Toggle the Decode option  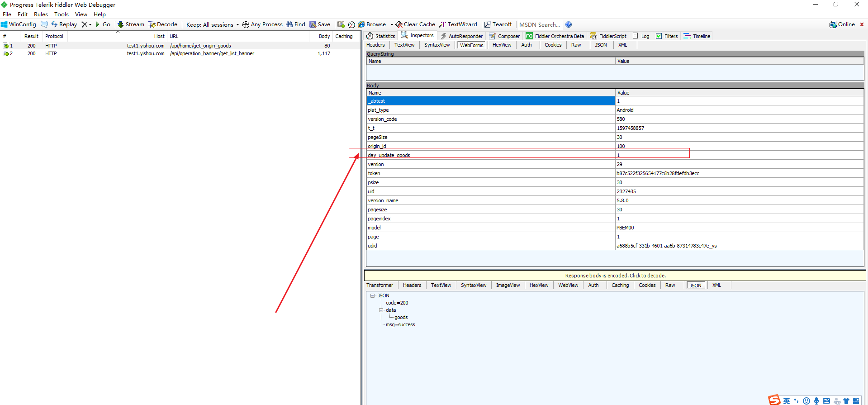click(x=163, y=24)
